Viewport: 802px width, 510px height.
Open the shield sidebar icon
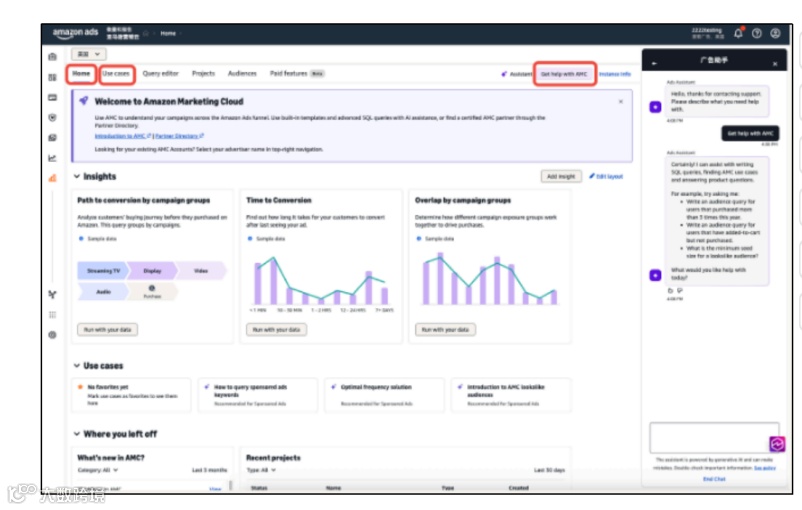pos(52,118)
